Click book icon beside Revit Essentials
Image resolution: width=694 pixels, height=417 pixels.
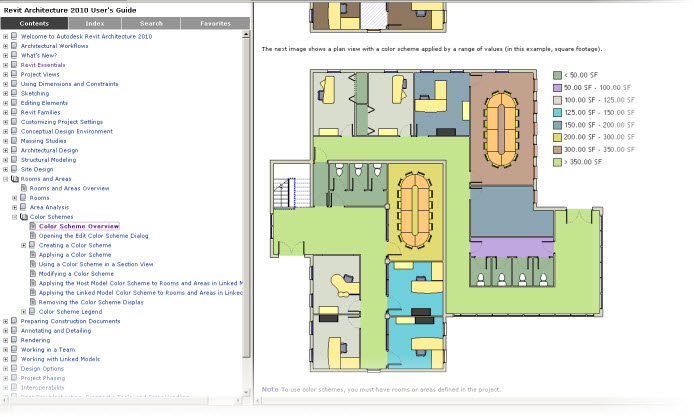(x=14, y=65)
